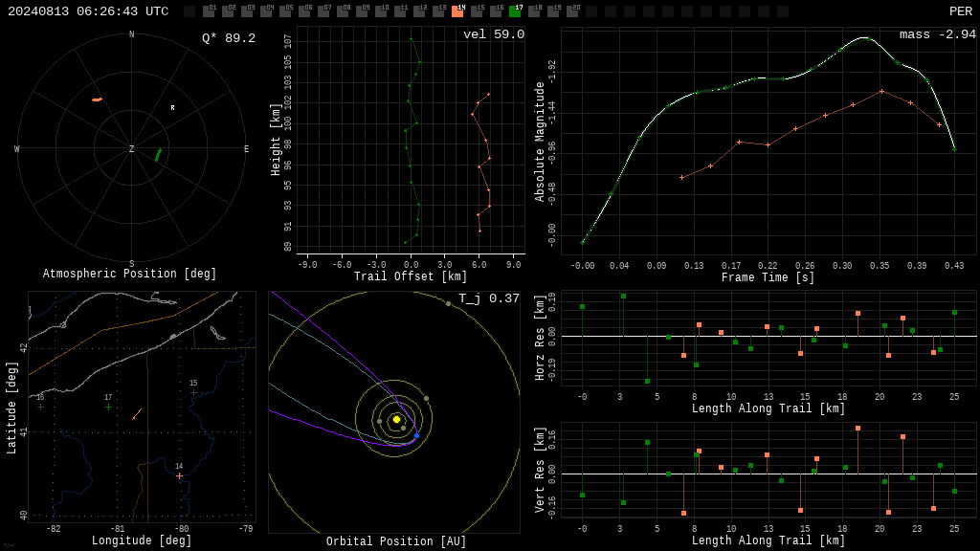Click the blue Earth dot on orbit
The image size is (980, 551).
pos(417,435)
